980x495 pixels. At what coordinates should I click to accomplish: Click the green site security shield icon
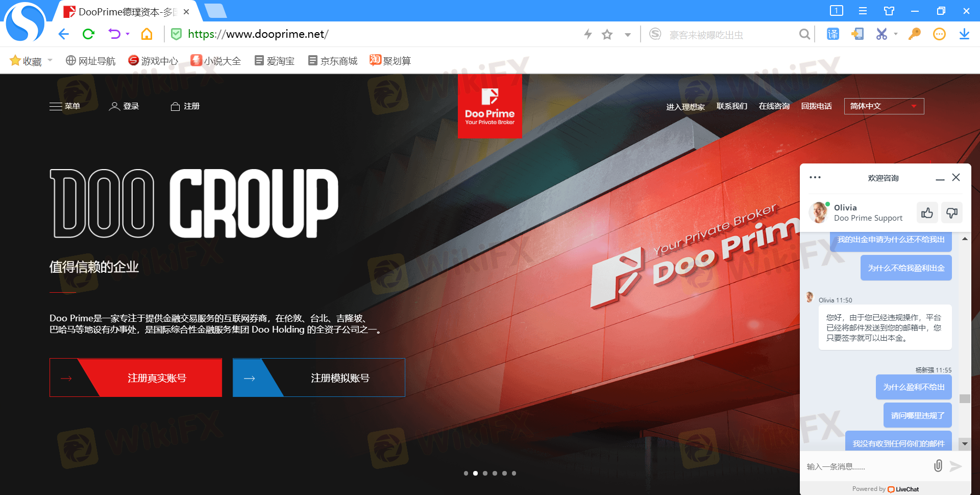click(x=176, y=34)
